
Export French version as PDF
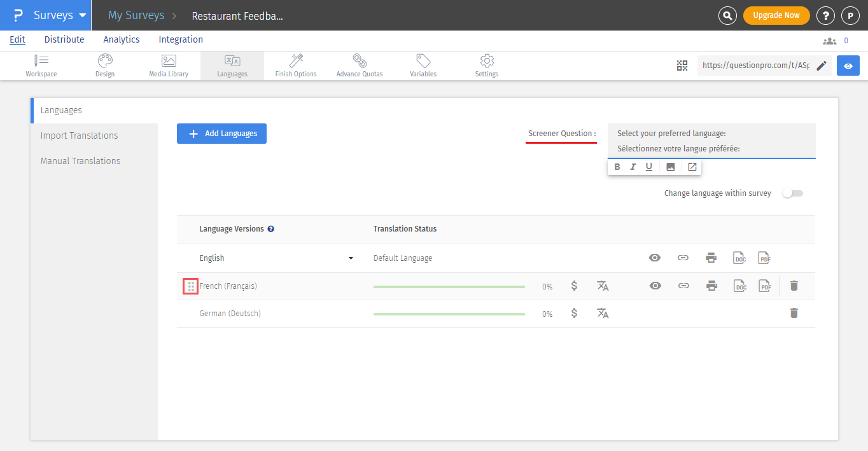click(x=764, y=286)
